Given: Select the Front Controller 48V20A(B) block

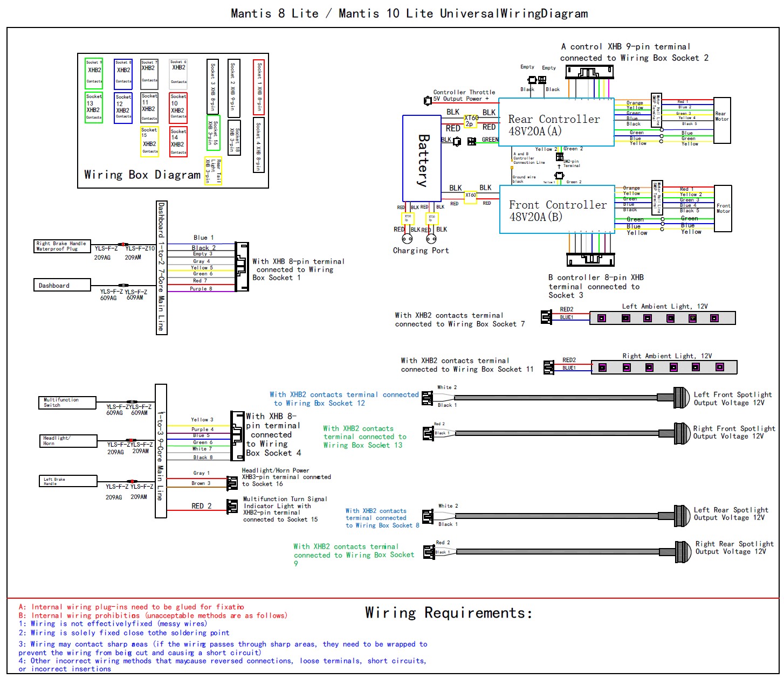Looking at the screenshot, I should (x=558, y=210).
